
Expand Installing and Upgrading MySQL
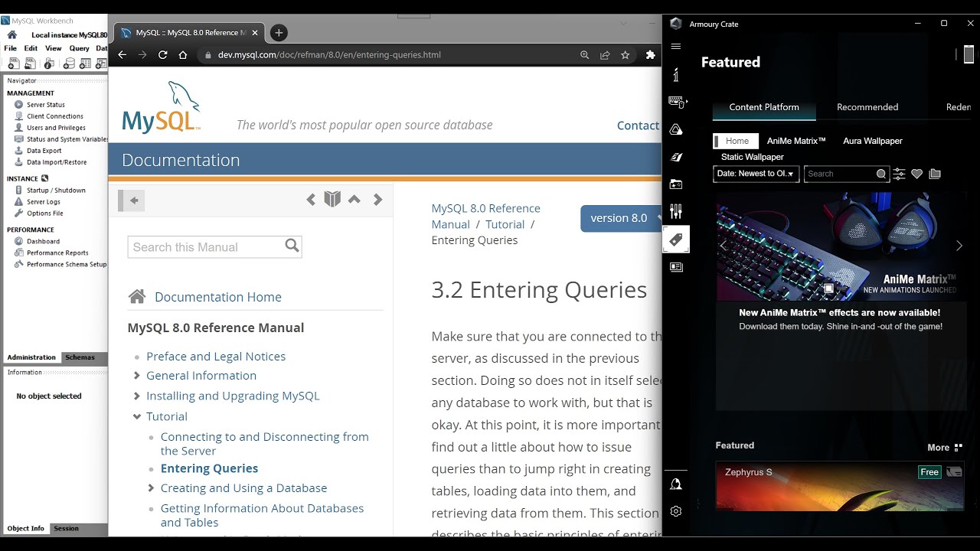point(137,396)
